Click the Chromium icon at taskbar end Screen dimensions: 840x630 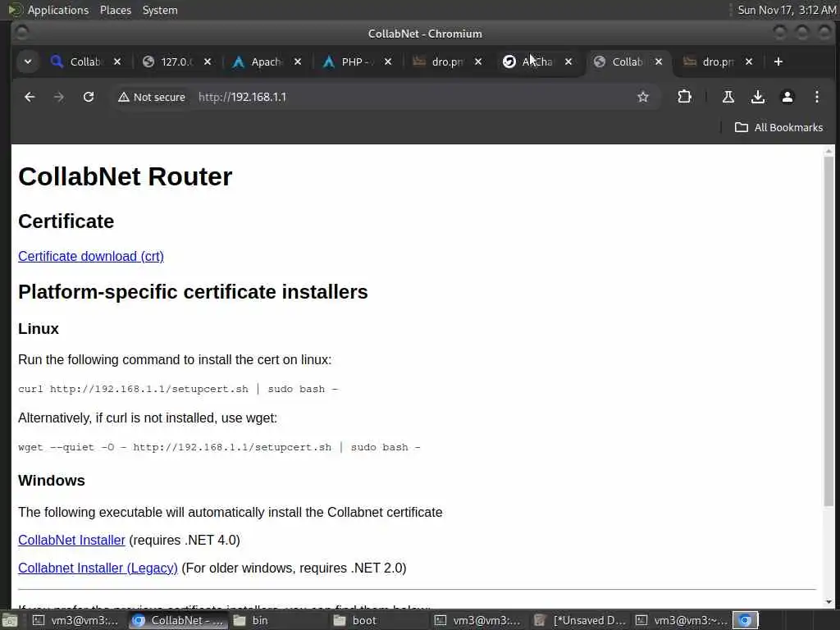click(745, 620)
